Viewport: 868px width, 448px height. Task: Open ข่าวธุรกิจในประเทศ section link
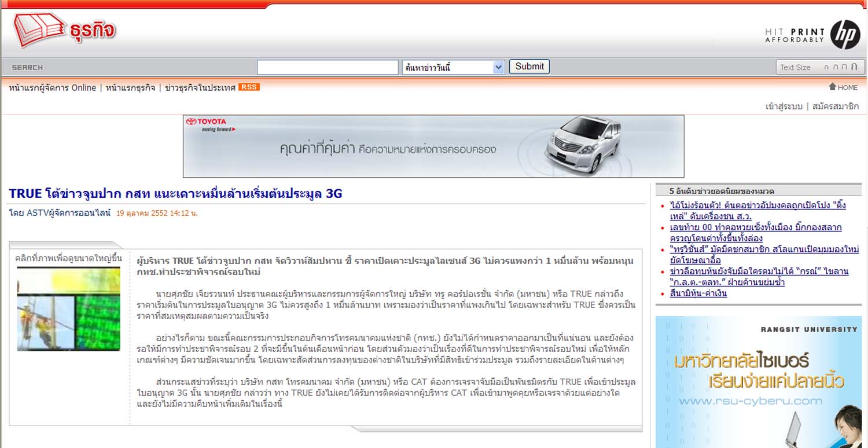click(x=200, y=88)
